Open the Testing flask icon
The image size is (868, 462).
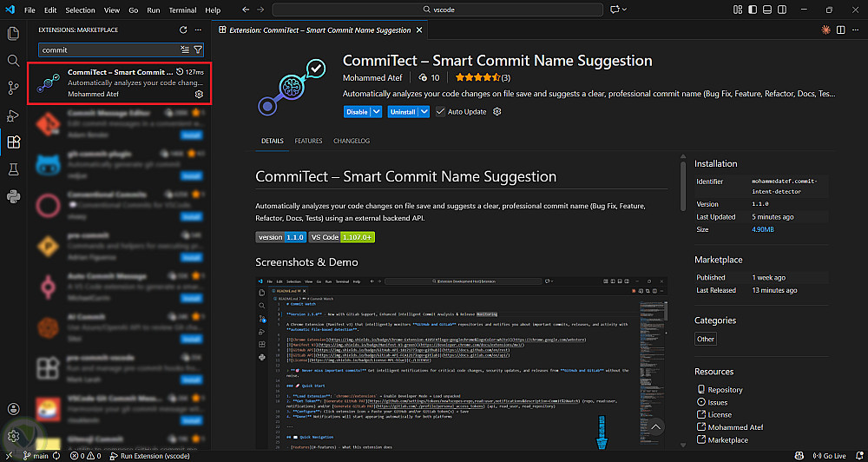pyautogui.click(x=13, y=169)
